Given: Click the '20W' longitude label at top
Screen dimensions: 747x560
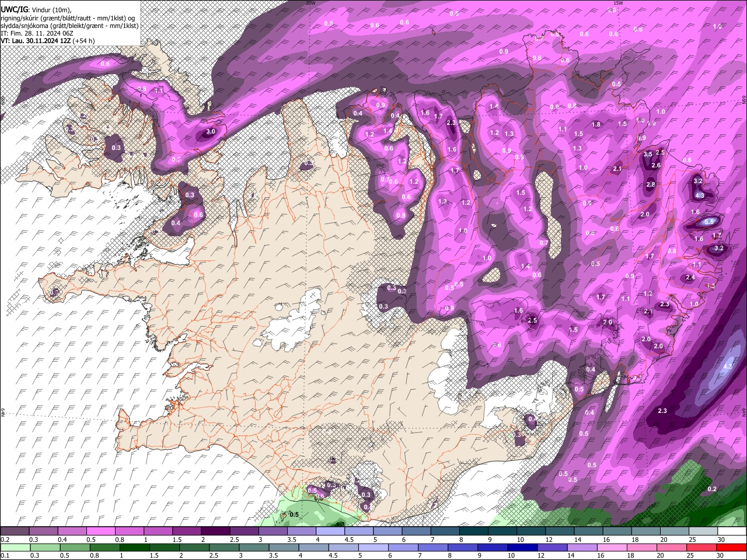Looking at the screenshot, I should click(310, 3).
